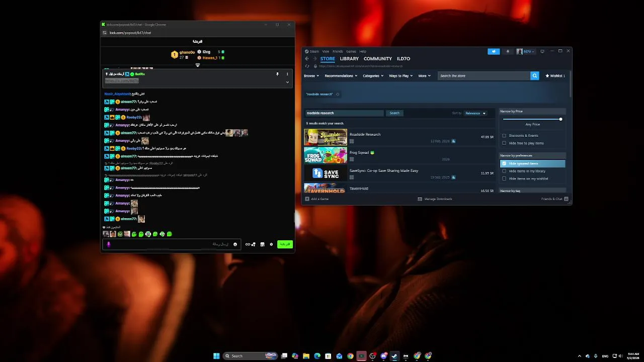This screenshot has width=644, height=362.
Task: Open the Frog Sqwad search result
Action: click(x=399, y=155)
